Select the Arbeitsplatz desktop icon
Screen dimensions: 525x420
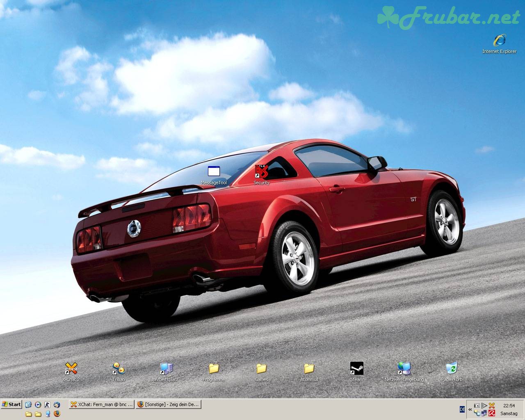166,372
